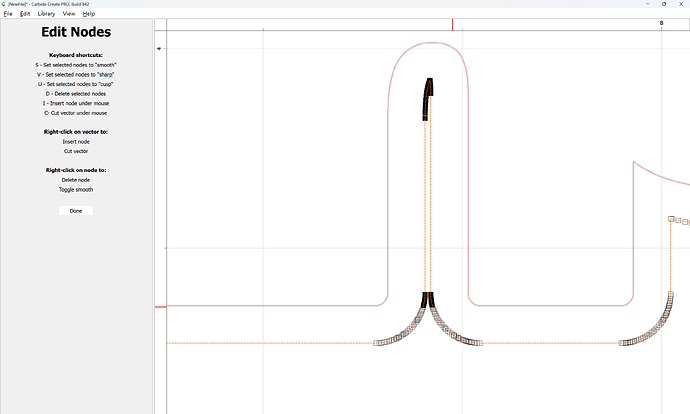
Task: Click the orange dashed segment between the two curves
Action: (550, 343)
